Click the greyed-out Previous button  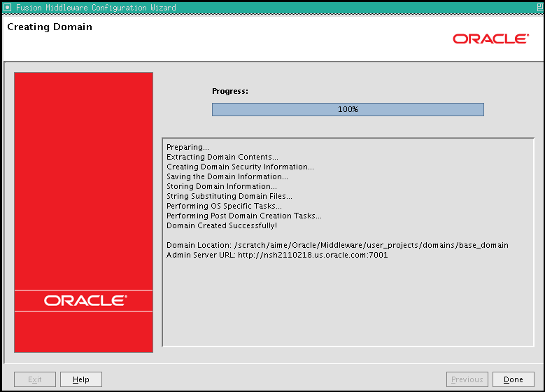[x=467, y=379]
